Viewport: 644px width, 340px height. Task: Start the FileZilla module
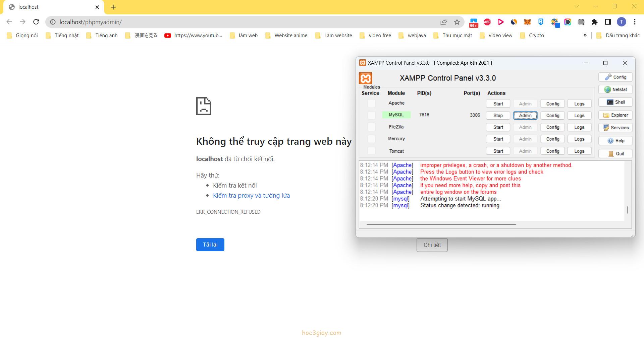pyautogui.click(x=498, y=127)
